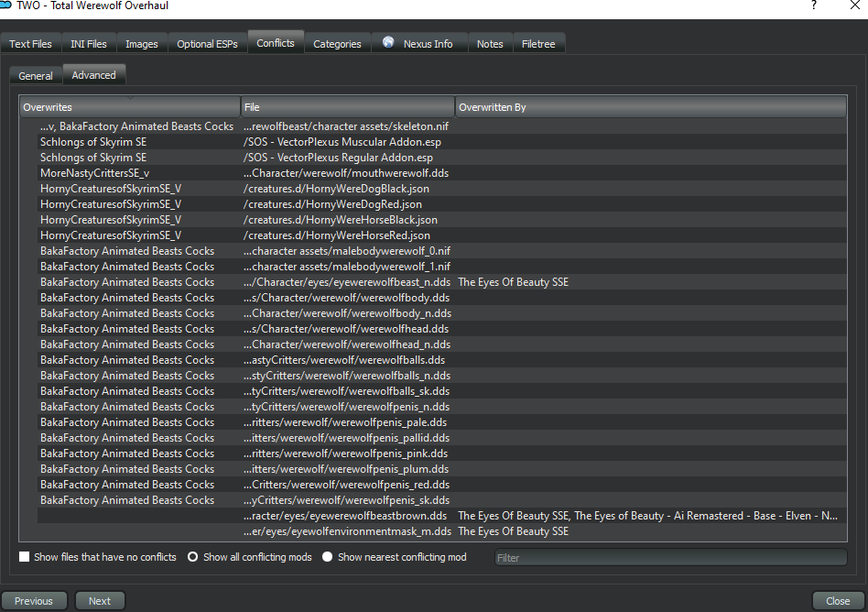Click the Close button at bottom right
This screenshot has width=868, height=612.
pyautogui.click(x=838, y=601)
